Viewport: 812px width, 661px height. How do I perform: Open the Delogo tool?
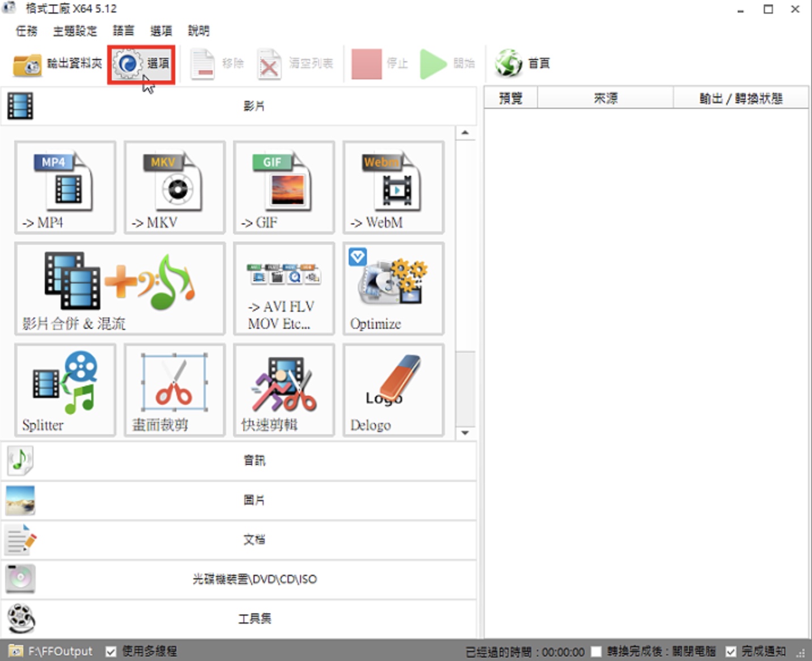click(394, 390)
